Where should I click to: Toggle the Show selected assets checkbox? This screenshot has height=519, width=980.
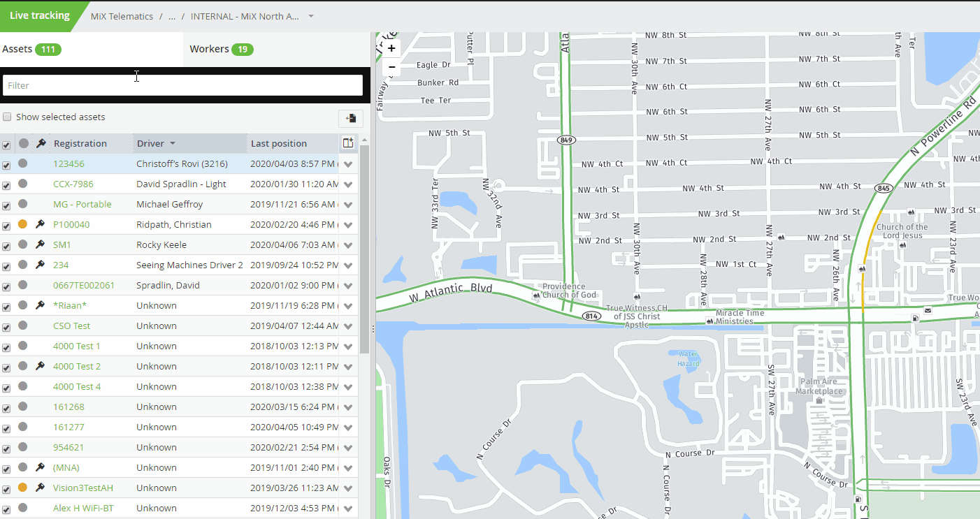[7, 117]
